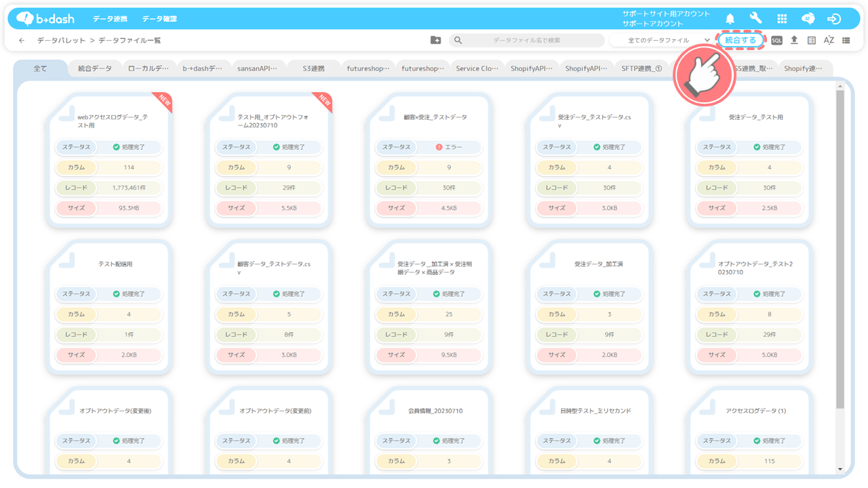
Task: Click record count 8件
Action: point(289,335)
